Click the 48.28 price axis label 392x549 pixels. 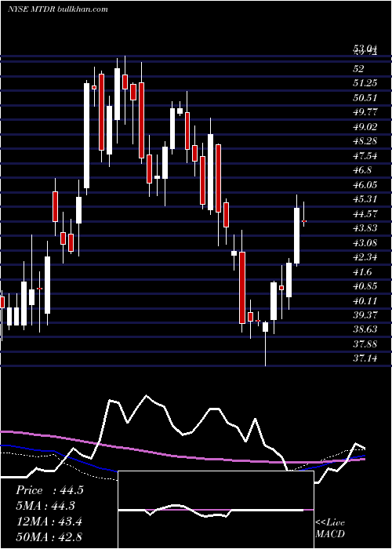[x=365, y=141]
